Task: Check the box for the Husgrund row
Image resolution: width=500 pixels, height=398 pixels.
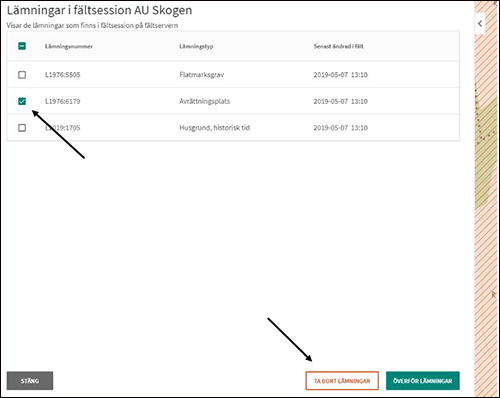Action: click(22, 128)
